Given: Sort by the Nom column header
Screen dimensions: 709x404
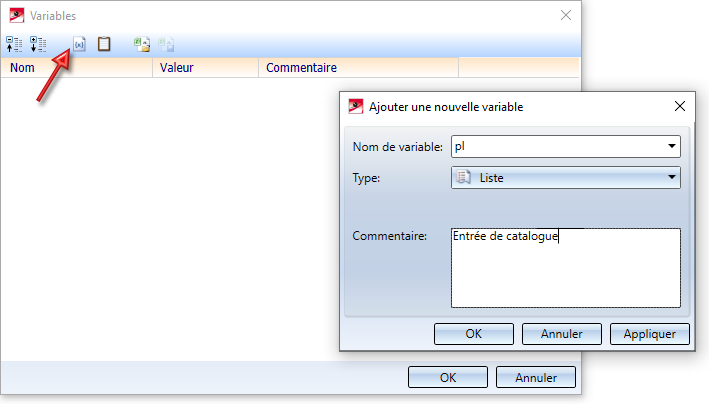Looking at the screenshot, I should click(78, 68).
